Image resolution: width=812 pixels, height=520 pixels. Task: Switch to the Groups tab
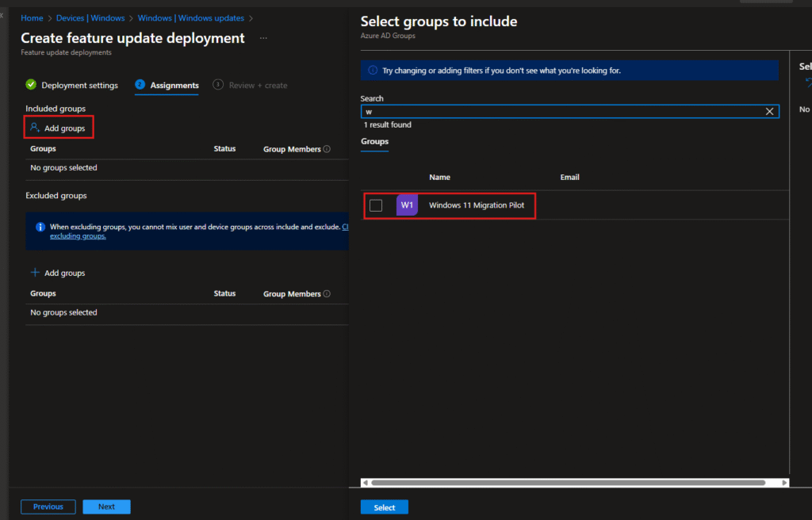374,142
